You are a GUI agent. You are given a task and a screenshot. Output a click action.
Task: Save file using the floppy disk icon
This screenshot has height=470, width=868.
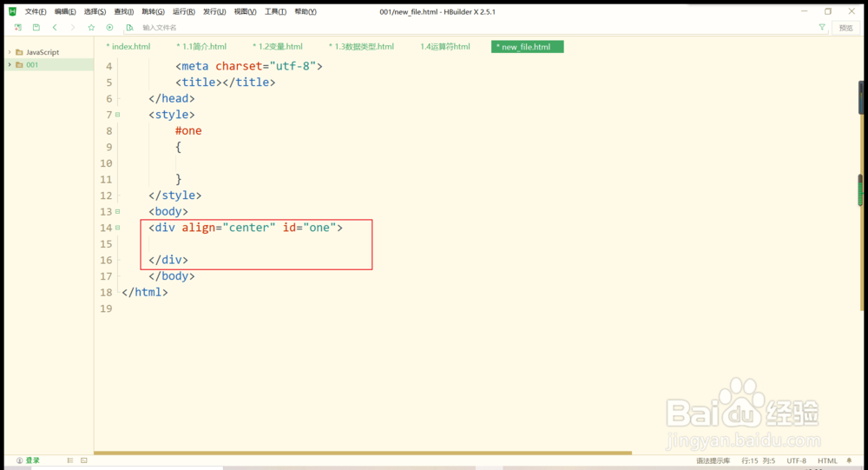click(x=36, y=27)
